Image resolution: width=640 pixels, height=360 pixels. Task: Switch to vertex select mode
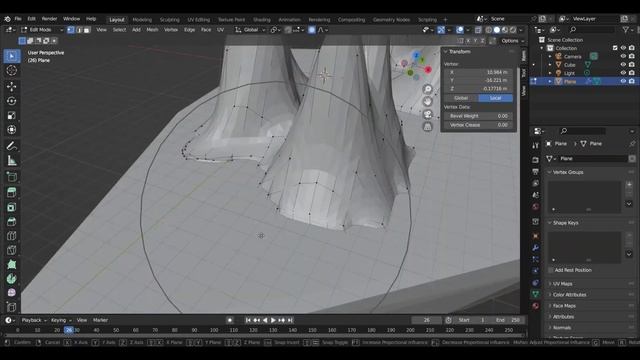point(71,30)
